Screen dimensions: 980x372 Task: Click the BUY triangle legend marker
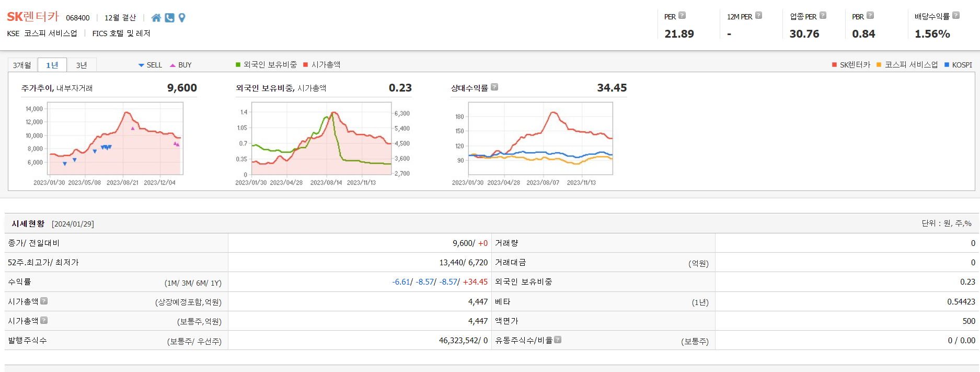(x=172, y=65)
